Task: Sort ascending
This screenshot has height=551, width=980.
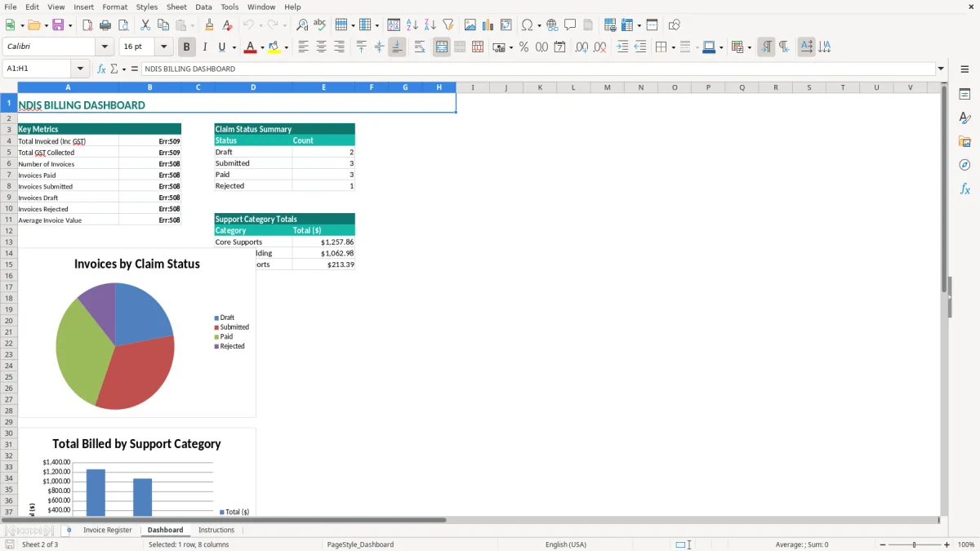Action: point(412,25)
